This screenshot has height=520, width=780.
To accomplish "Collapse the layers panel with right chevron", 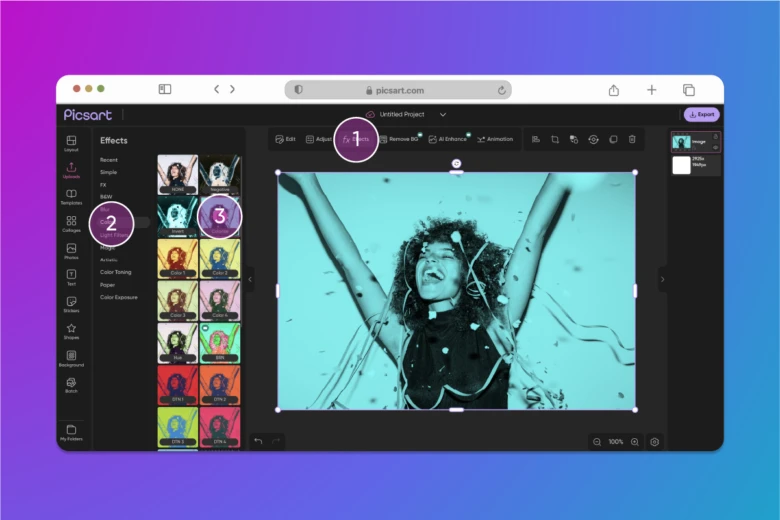I will point(661,281).
